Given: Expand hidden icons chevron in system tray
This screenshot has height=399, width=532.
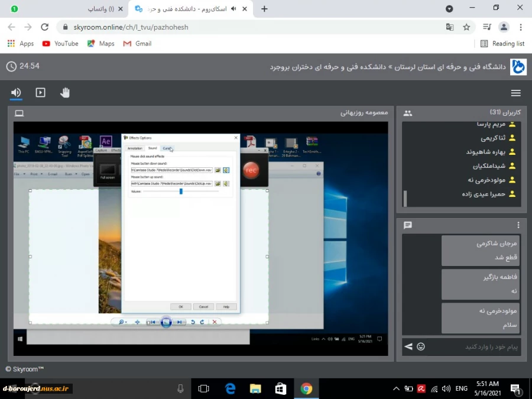Looking at the screenshot, I should (396, 388).
